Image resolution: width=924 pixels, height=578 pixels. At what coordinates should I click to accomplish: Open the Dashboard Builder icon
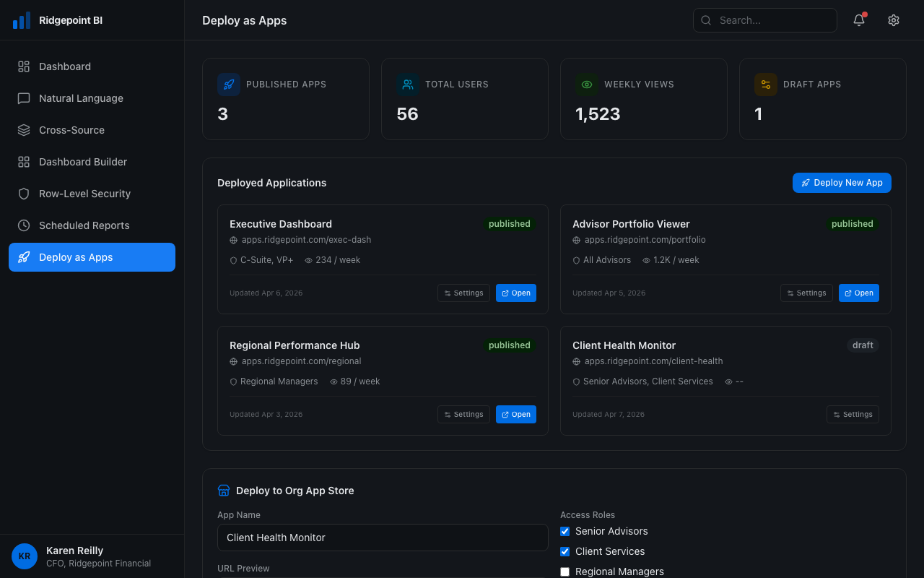(23, 162)
